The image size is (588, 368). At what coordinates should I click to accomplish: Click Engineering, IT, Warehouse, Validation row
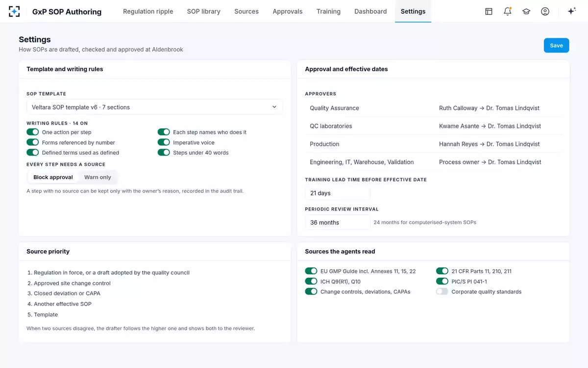433,162
